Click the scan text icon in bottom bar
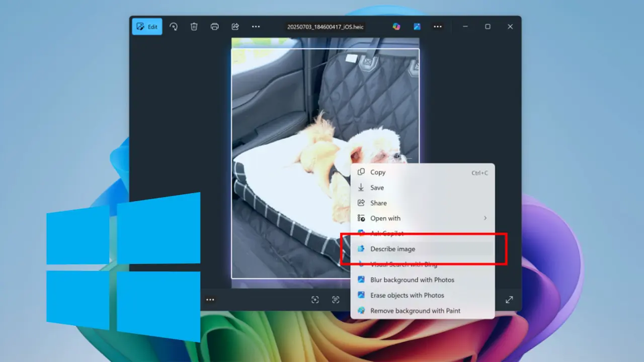Viewport: 644px width, 362px height. (x=336, y=300)
